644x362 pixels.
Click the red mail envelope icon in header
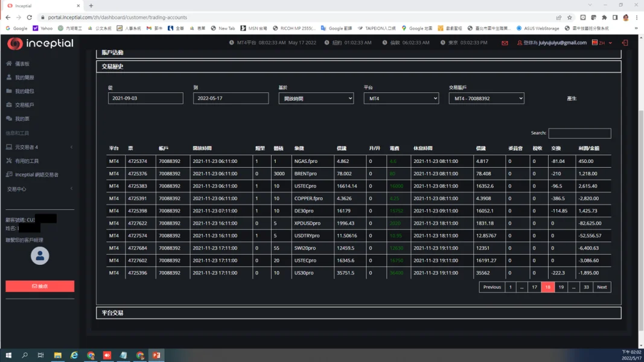(x=505, y=43)
